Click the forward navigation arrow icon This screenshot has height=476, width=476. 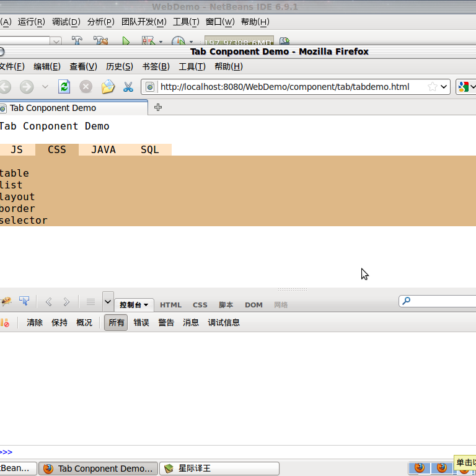27,87
